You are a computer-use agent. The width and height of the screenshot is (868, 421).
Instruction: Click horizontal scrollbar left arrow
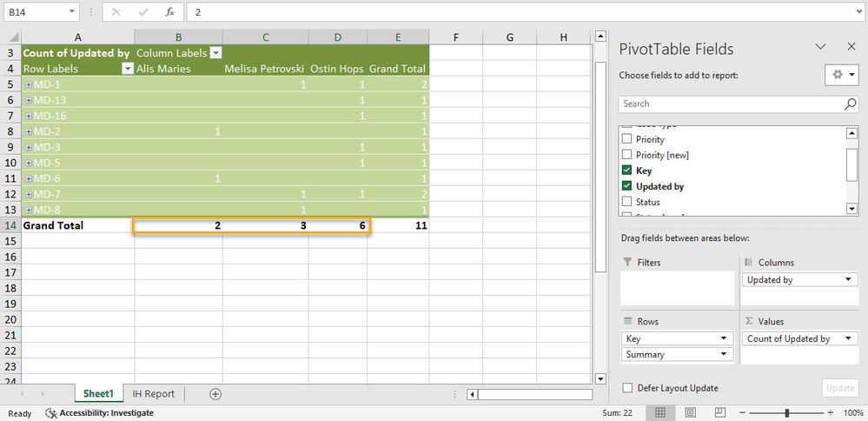472,394
